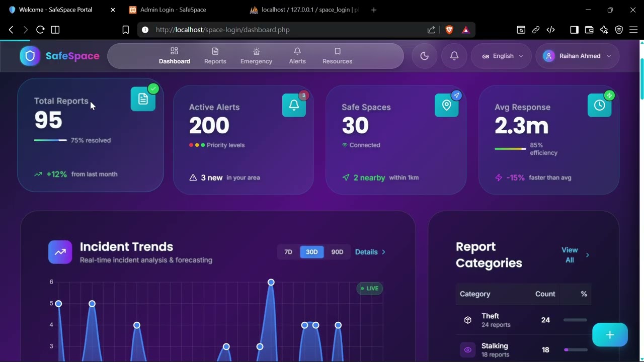Click the link icon in browser toolbar
644x362 pixels.
[x=536, y=30]
